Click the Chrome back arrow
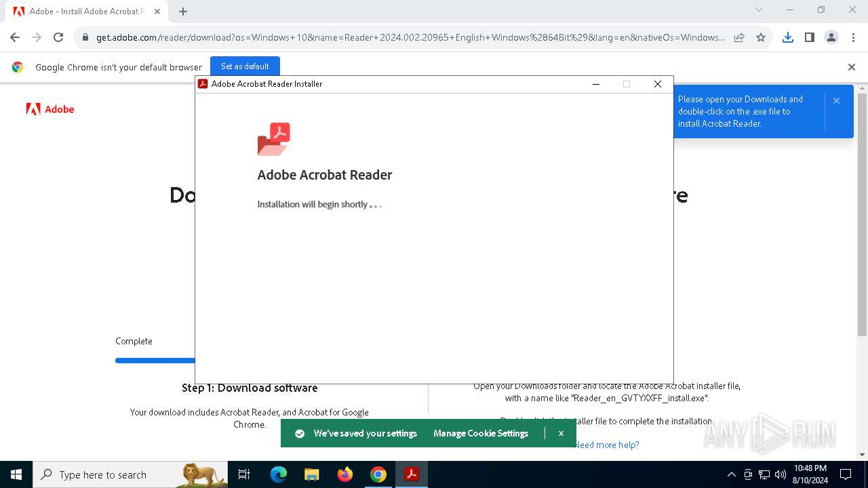868x488 pixels. point(15,38)
